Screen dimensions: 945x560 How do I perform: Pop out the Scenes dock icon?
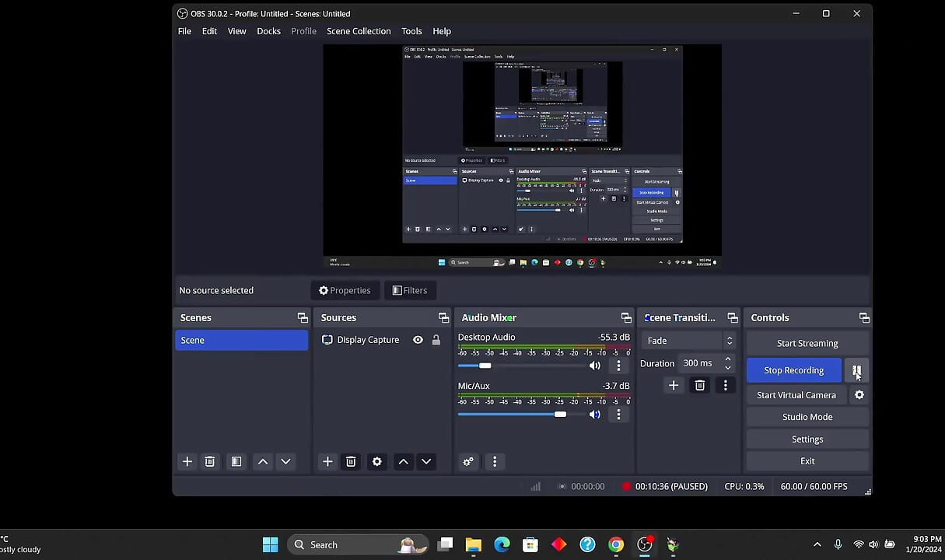point(303,317)
